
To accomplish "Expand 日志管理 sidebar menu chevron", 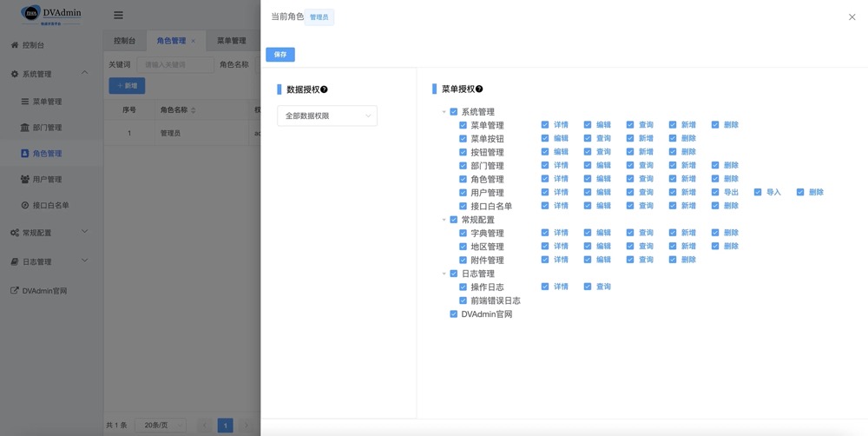I will (x=85, y=261).
